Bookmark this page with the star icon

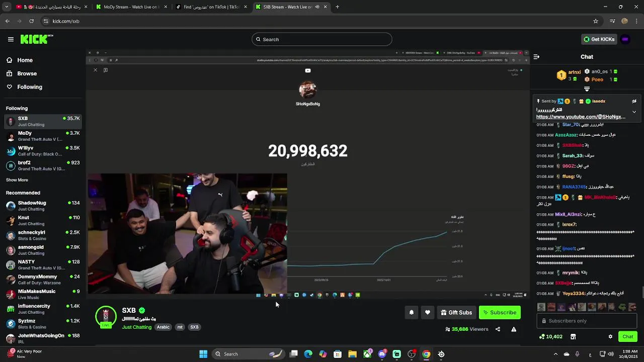[596, 21]
